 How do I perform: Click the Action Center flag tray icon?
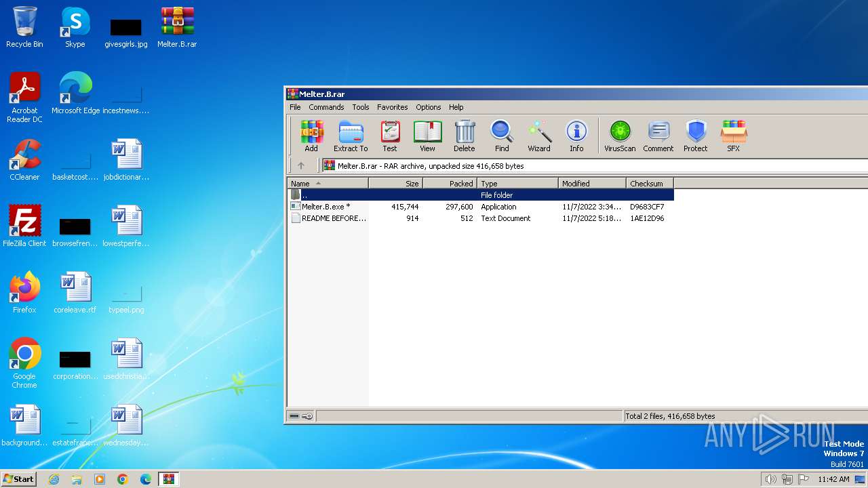point(804,479)
